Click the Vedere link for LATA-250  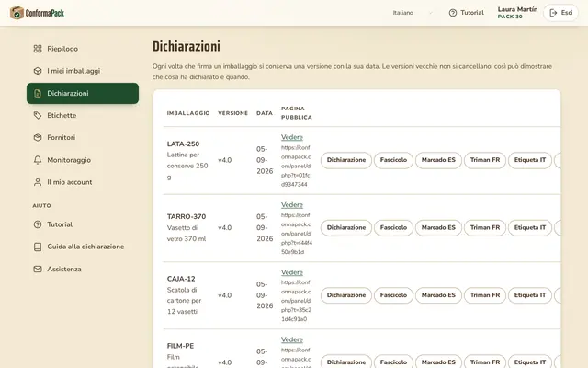tap(292, 137)
